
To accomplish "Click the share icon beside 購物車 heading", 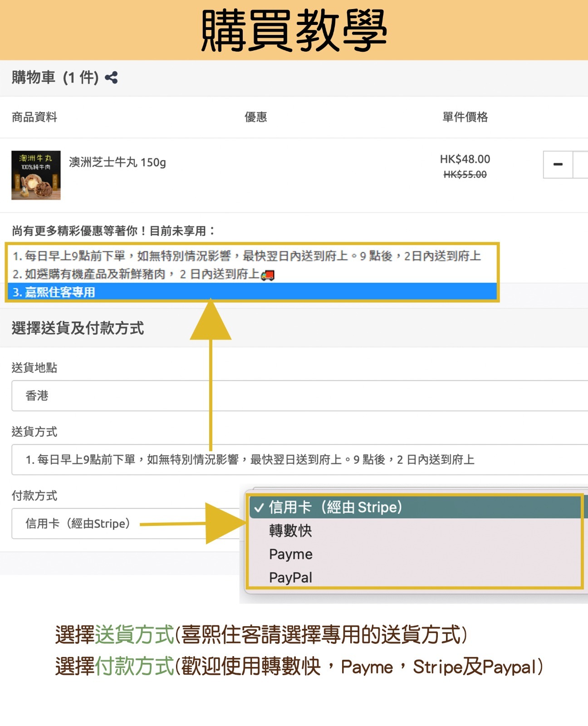I will click(x=111, y=78).
